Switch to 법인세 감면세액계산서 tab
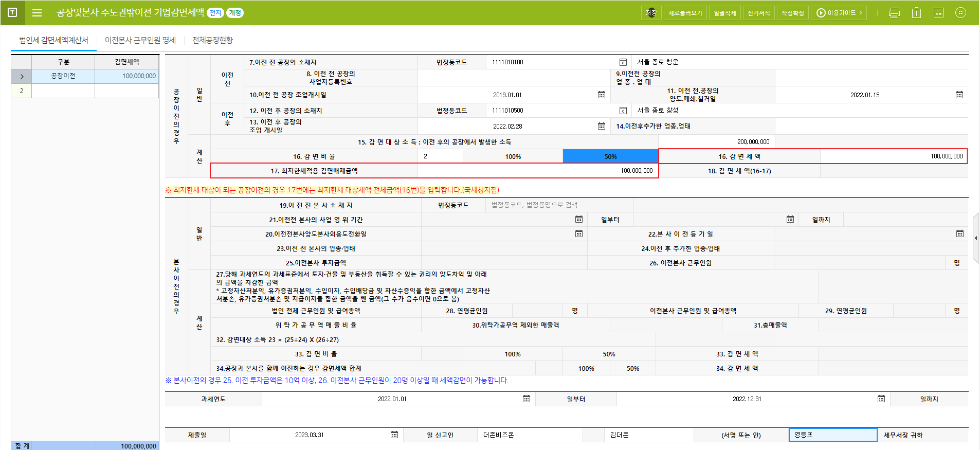Image resolution: width=980 pixels, height=450 pixels. coord(54,40)
